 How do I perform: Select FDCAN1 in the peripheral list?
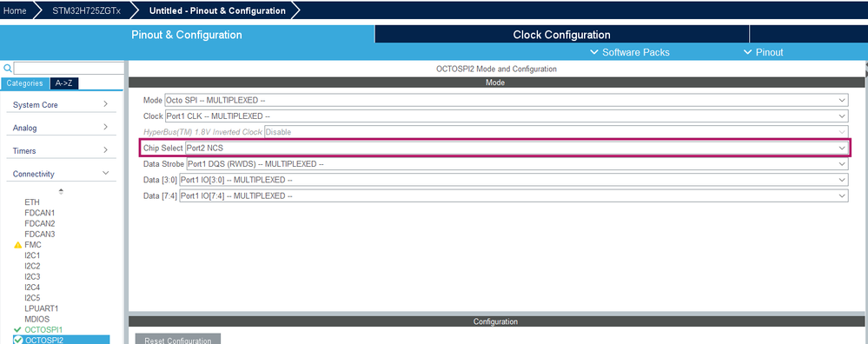tap(40, 213)
